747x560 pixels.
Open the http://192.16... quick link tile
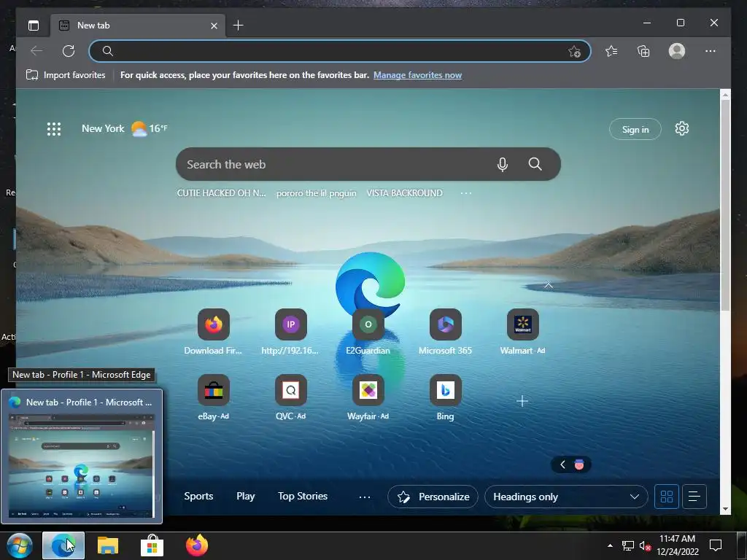(x=290, y=332)
